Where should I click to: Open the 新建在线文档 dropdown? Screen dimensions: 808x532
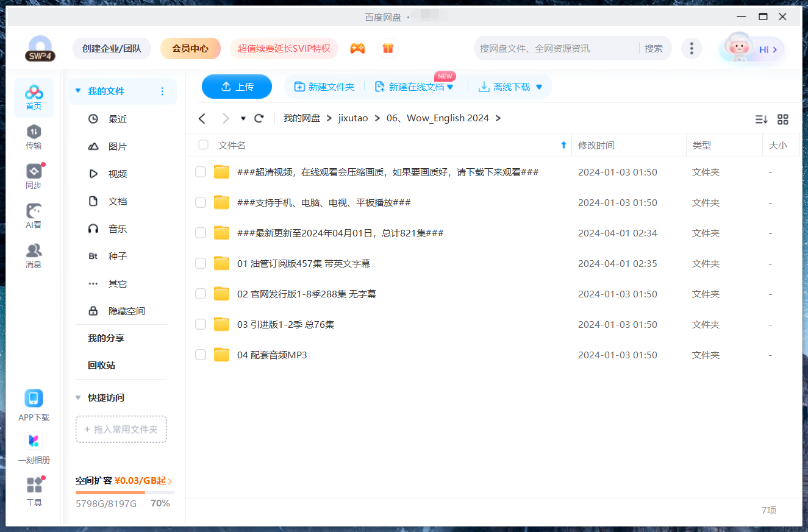[450, 87]
